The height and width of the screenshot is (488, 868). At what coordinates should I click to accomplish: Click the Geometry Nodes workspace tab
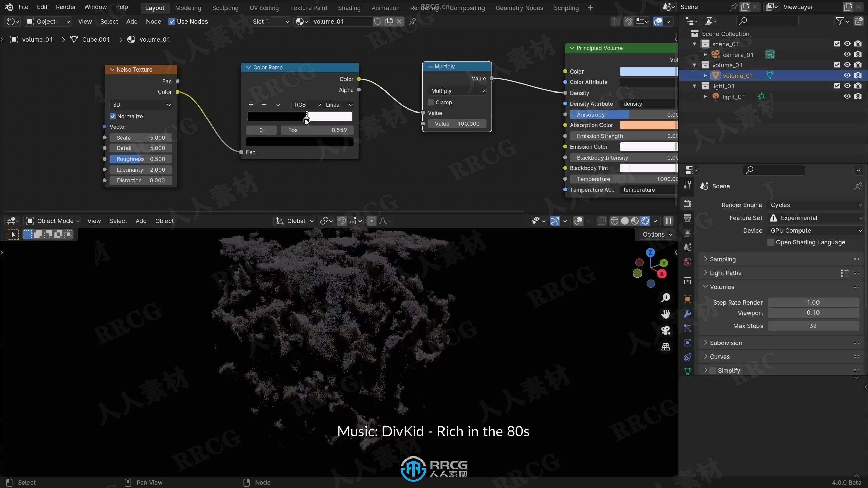(519, 8)
